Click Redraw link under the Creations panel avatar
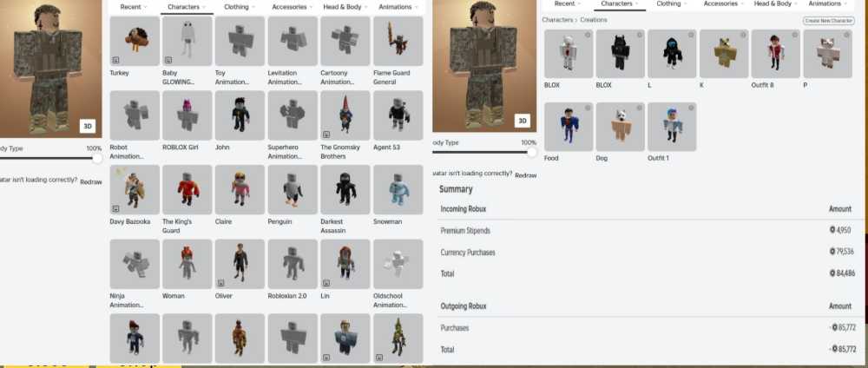The width and height of the screenshot is (868, 368). click(525, 174)
